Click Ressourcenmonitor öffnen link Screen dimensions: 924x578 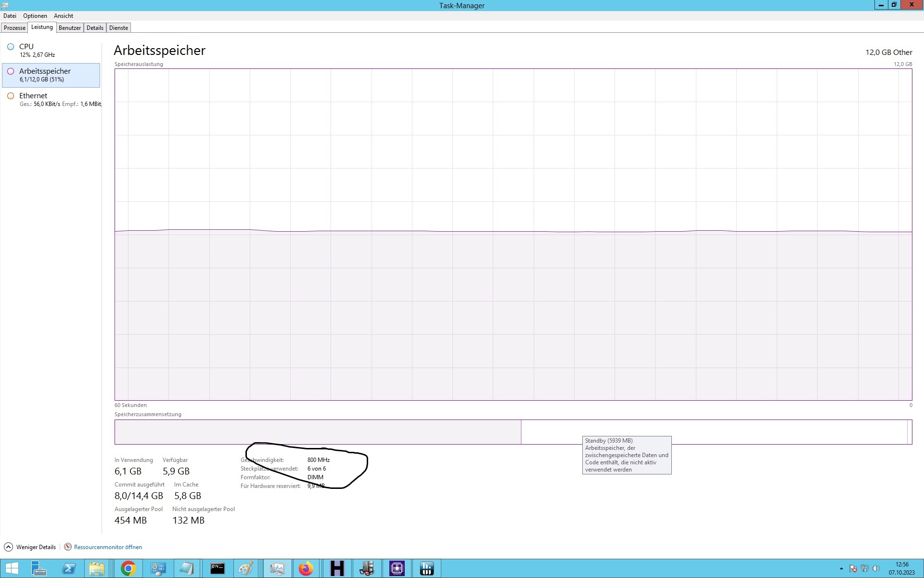click(108, 547)
